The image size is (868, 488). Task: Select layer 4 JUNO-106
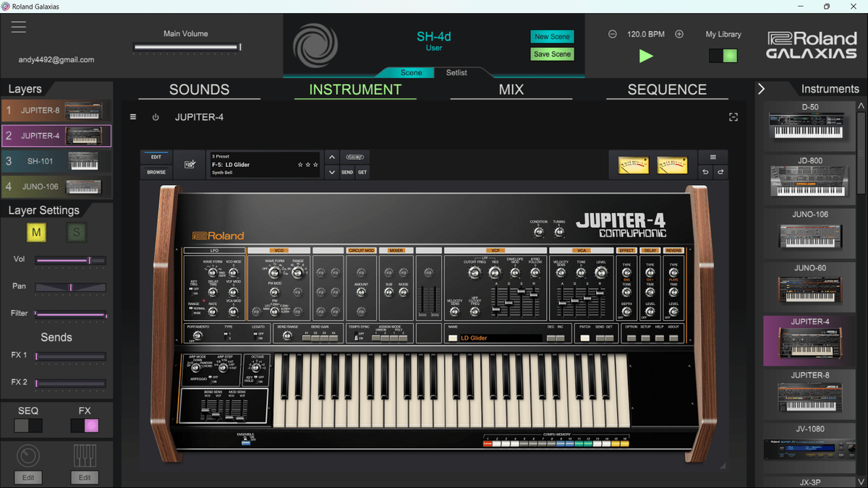click(x=56, y=187)
